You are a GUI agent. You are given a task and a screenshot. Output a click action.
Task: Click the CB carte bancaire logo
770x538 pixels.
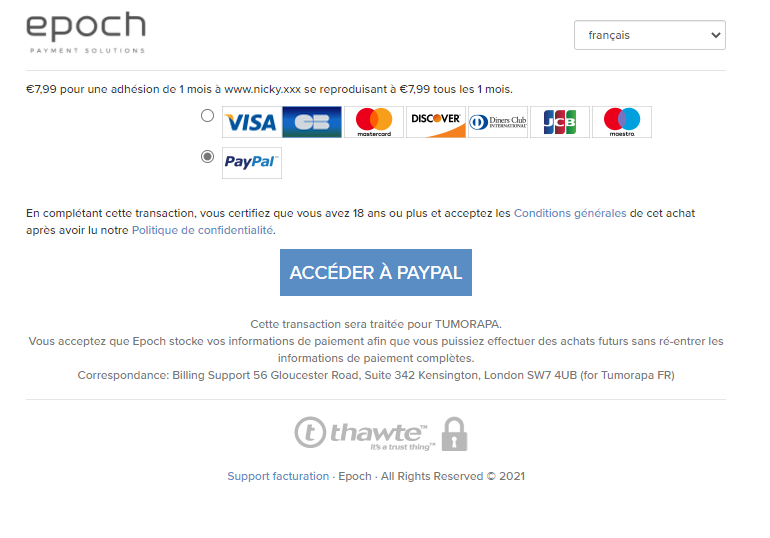coord(312,122)
